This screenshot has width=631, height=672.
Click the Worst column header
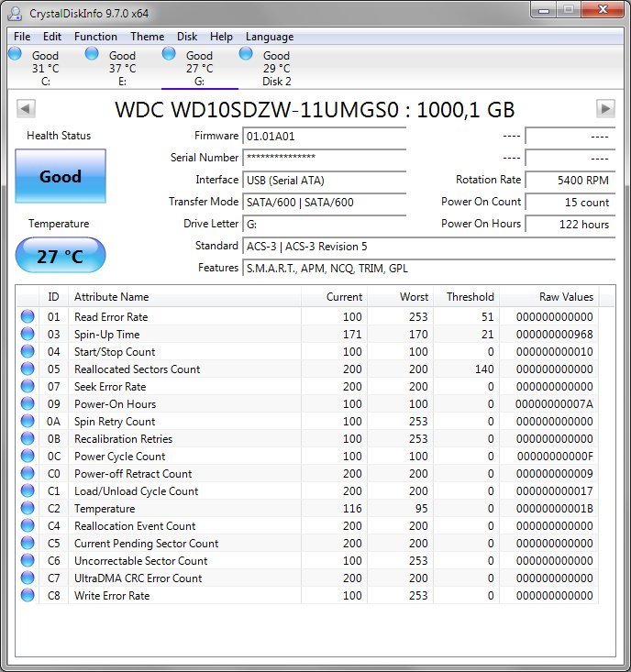pyautogui.click(x=400, y=296)
